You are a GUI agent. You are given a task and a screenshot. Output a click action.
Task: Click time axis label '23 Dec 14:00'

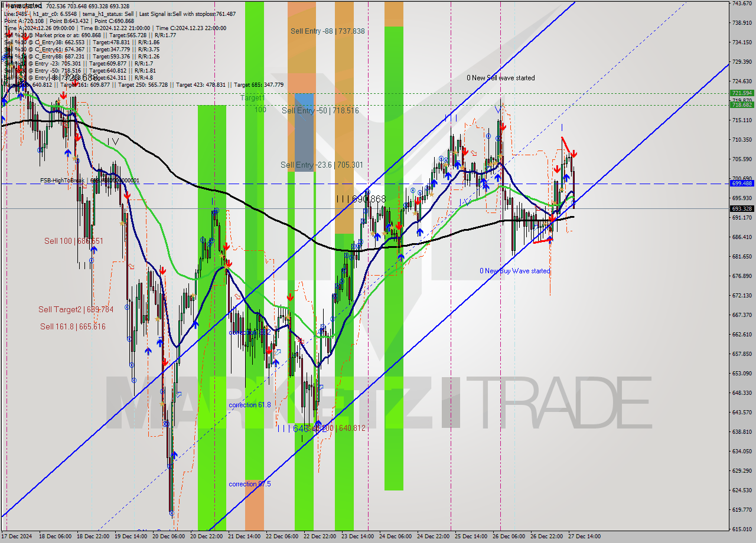click(357, 537)
